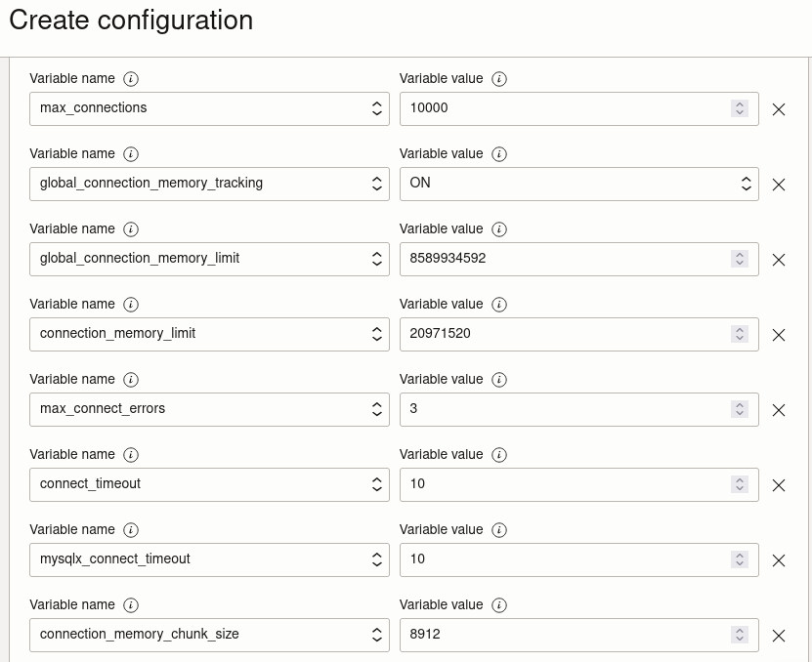The image size is (812, 662).
Task: Click the connect_timeout Variable name info icon
Action: coord(131,455)
